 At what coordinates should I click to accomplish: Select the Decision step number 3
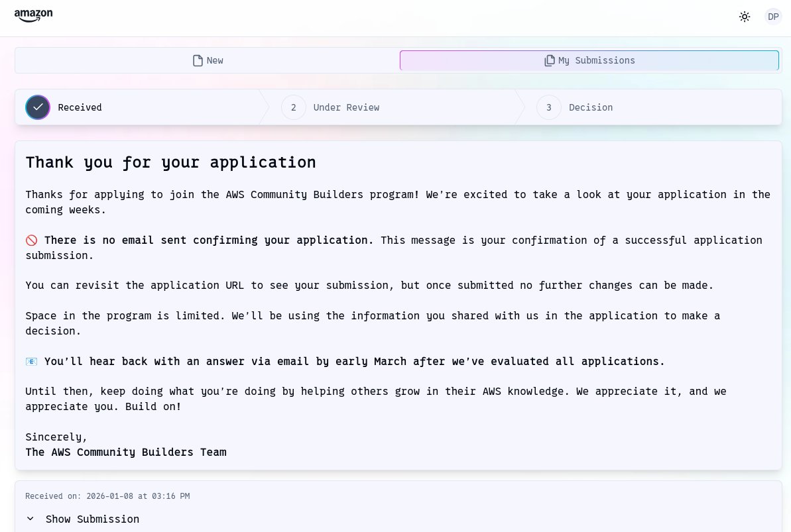point(549,107)
